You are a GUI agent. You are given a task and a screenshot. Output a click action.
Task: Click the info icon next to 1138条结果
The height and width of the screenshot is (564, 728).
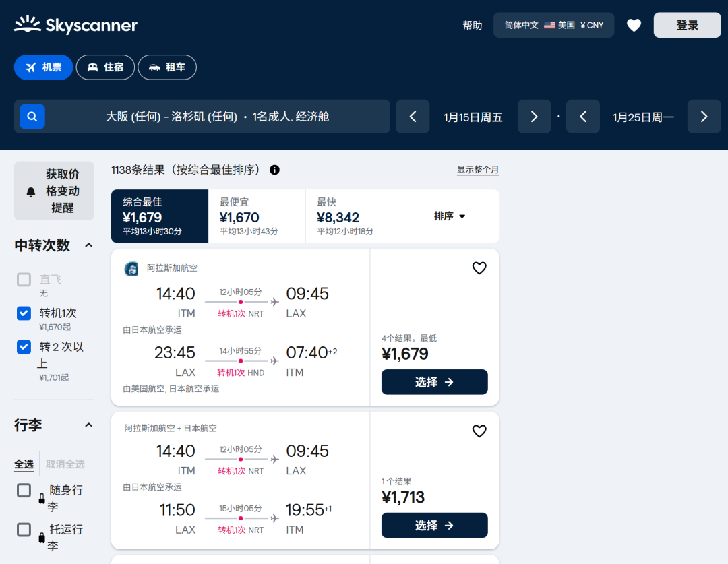click(x=275, y=170)
